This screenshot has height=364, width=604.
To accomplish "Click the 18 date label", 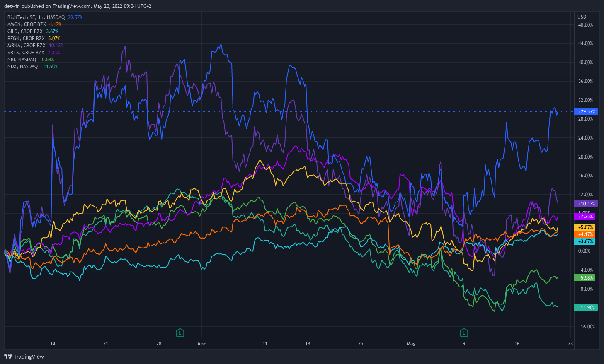I will [x=308, y=344].
